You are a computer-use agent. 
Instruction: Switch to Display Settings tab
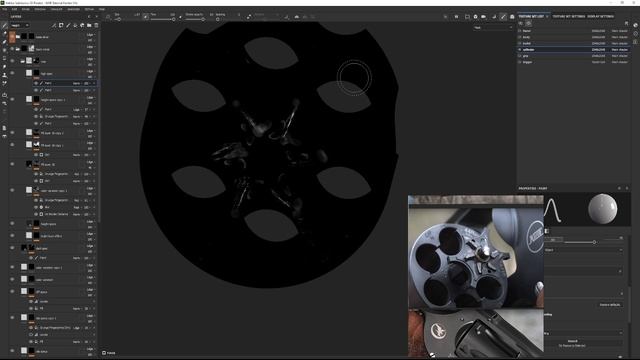coord(600,17)
